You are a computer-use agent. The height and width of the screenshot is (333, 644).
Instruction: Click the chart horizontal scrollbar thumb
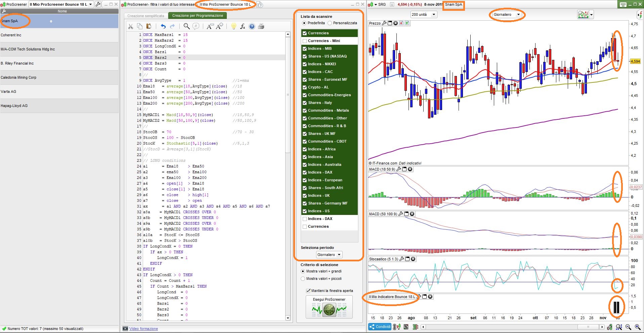coord(588,327)
